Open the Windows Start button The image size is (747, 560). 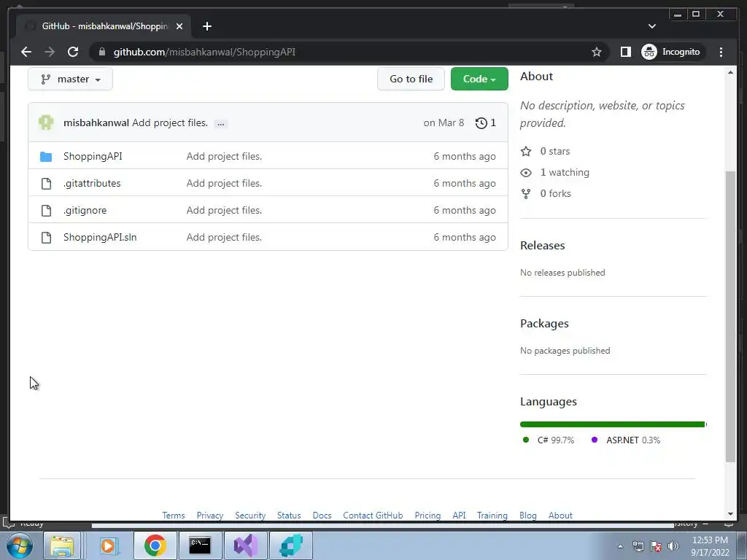[x=20, y=545]
